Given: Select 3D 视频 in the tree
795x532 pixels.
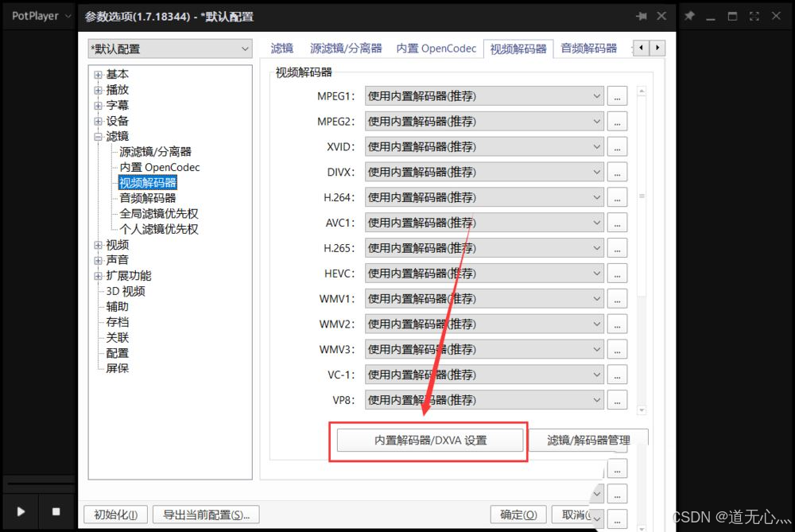Looking at the screenshot, I should coord(126,291).
